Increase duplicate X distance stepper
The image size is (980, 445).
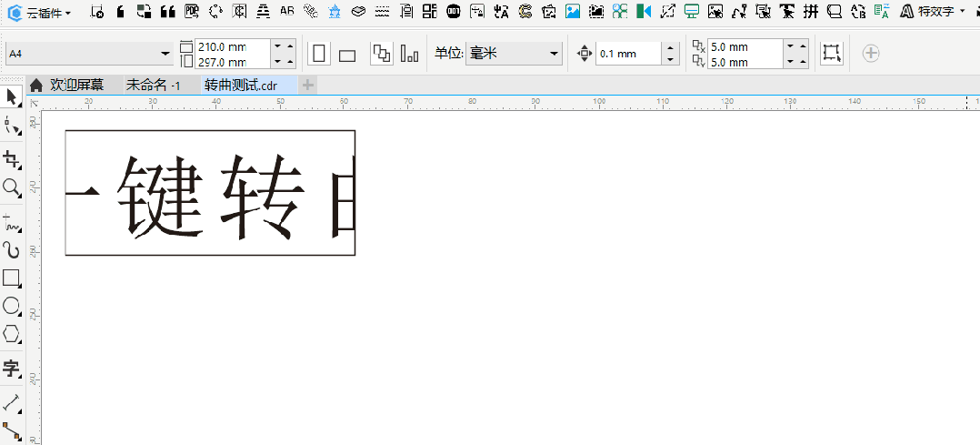[803, 46]
